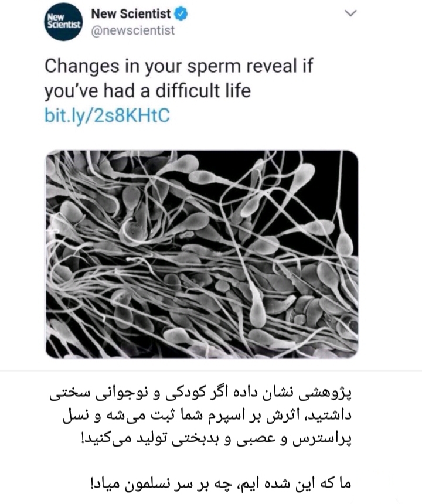The width and height of the screenshot is (422, 504).
Task: Click final Persian line ما که این شده ایم
Action: pos(220,482)
